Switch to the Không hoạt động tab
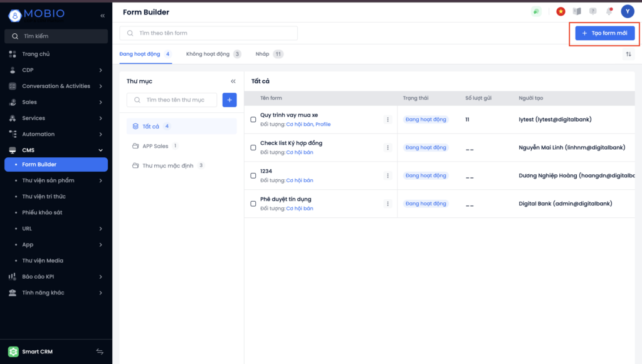Viewport: 642px width, 364px height. 208,55
